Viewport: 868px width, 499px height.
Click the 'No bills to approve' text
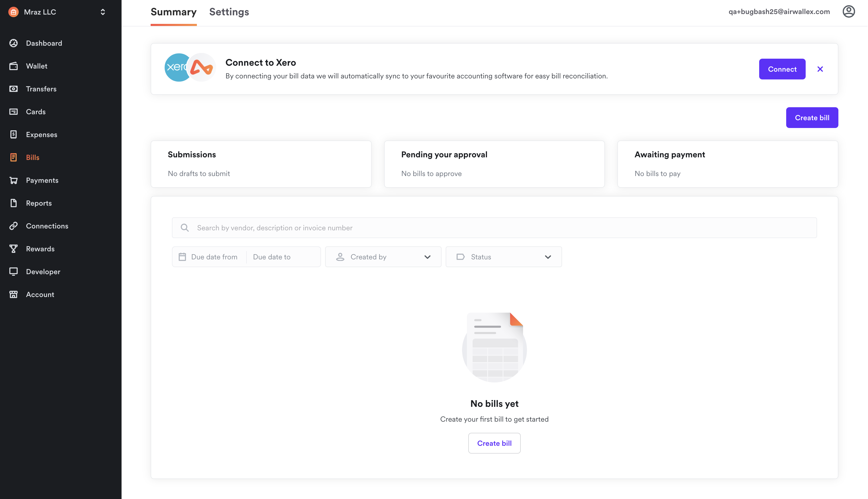pyautogui.click(x=431, y=173)
